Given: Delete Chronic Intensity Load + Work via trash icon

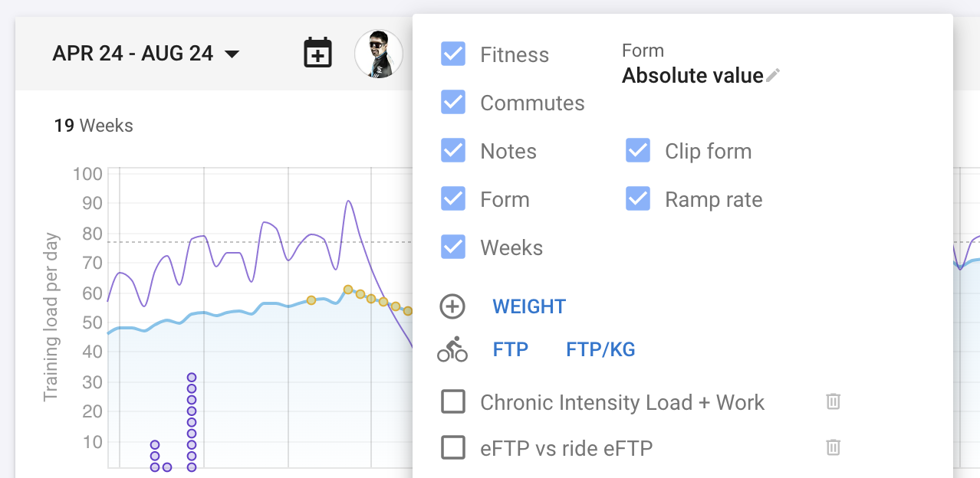Looking at the screenshot, I should pyautogui.click(x=833, y=401).
